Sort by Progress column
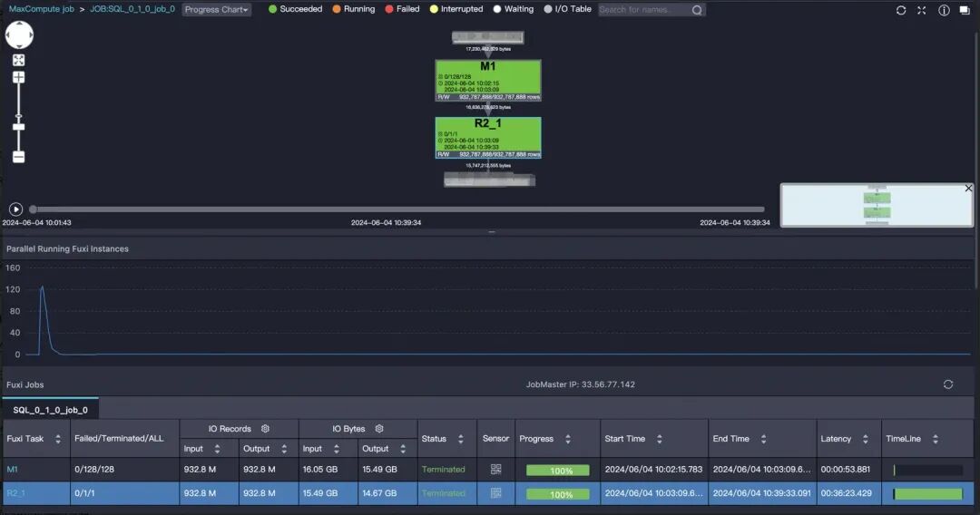 567,439
